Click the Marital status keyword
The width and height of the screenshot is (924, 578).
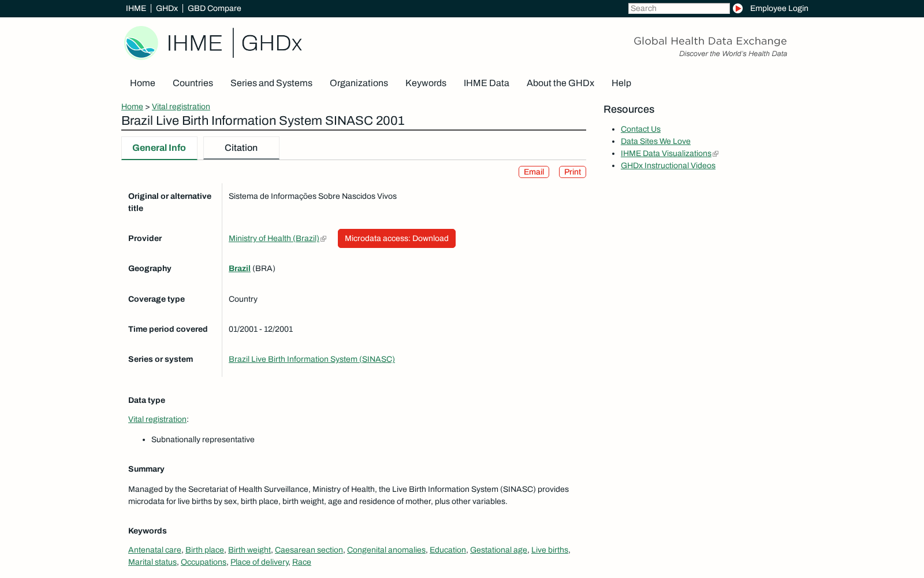(152, 562)
